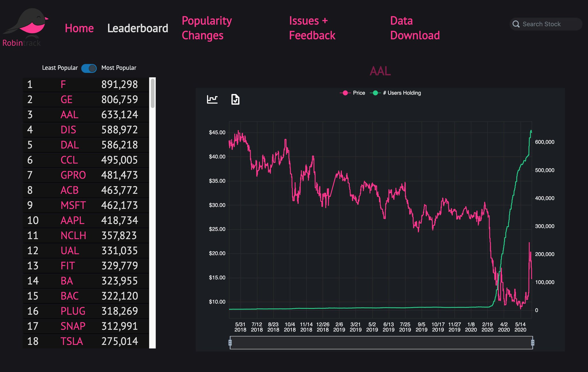
Task: Select ticker DIS in leaderboard
Action: 68,130
